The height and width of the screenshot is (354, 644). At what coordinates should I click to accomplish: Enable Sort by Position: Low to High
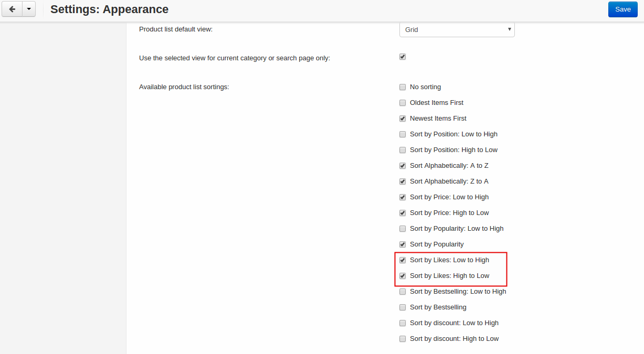(x=403, y=134)
